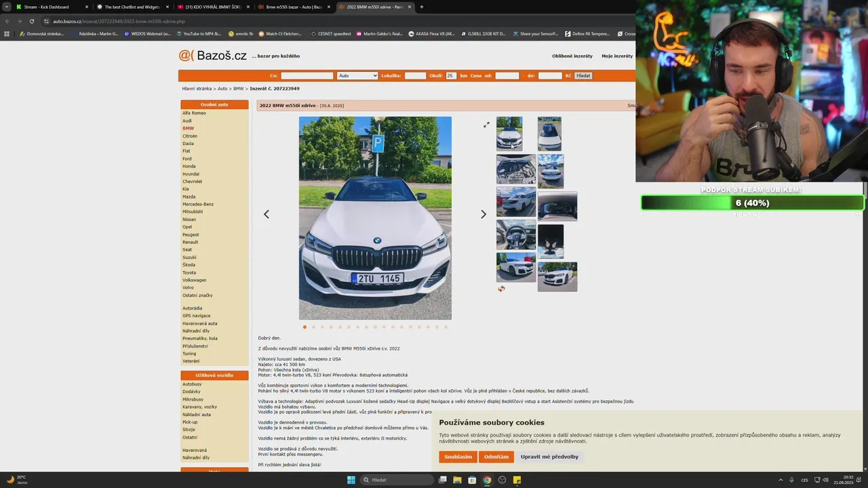Advance to the next photo with right arrow

pos(484,214)
